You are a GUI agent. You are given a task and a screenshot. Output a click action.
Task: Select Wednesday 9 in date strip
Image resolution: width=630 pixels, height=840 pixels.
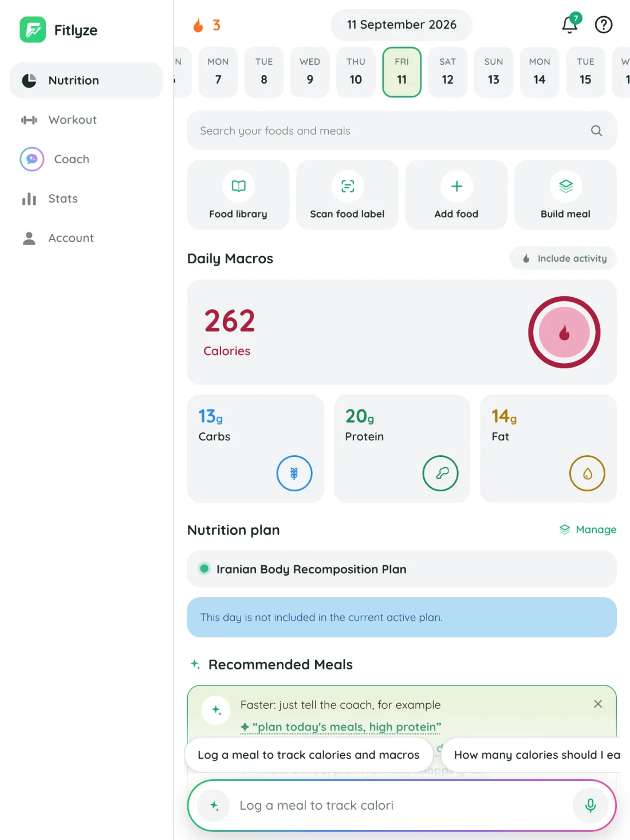[x=310, y=72]
